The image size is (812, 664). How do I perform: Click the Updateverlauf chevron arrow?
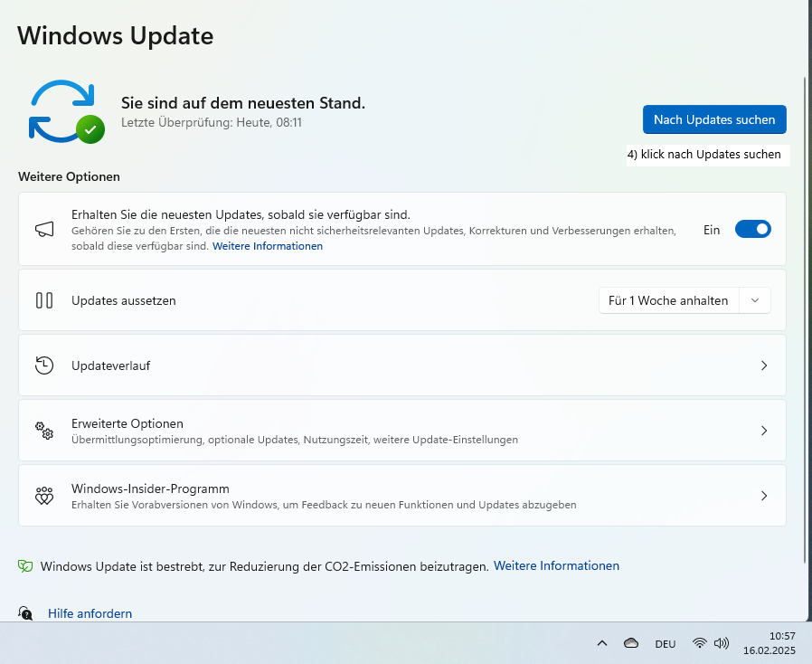tap(764, 365)
